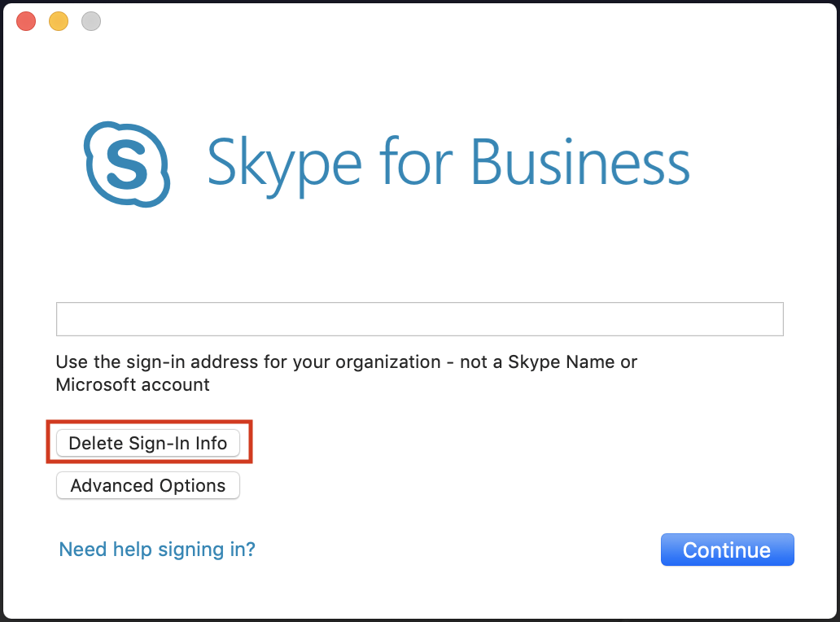Click the "Skype Name" phrase in instructions
This screenshot has width=840, height=622.
tap(562, 362)
